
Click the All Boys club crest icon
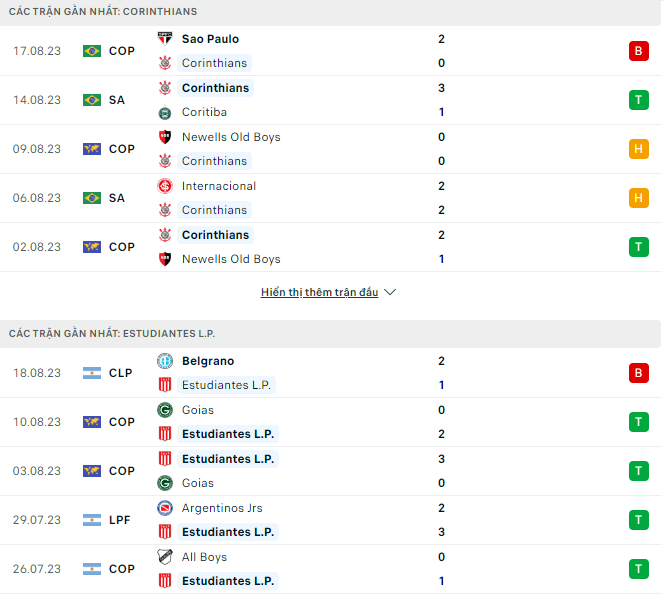pos(165,557)
